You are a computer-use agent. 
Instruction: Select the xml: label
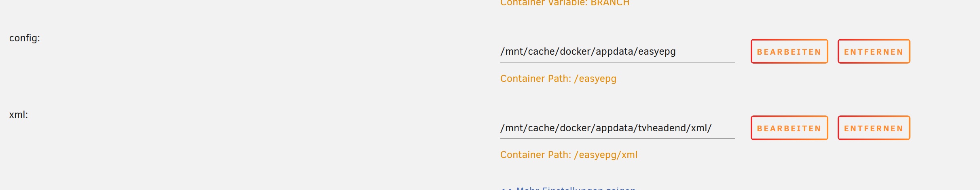[x=19, y=115]
